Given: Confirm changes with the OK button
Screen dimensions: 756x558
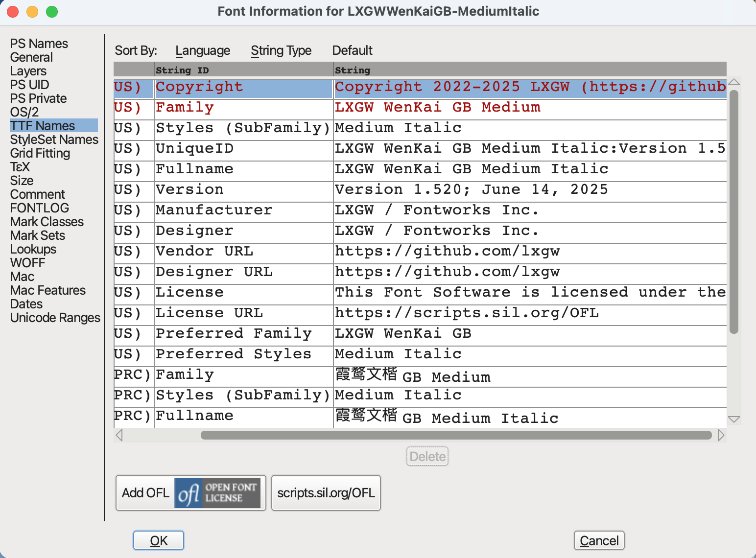Looking at the screenshot, I should [x=158, y=540].
